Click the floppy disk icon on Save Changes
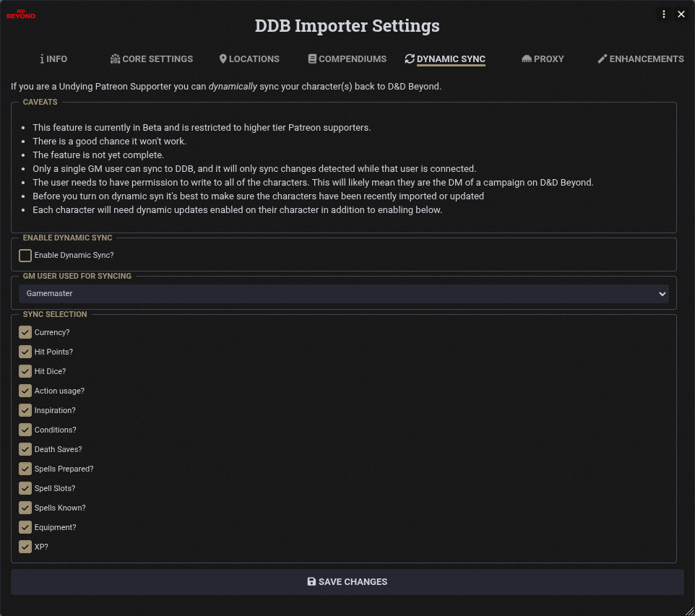This screenshot has height=616, width=695. pyautogui.click(x=311, y=581)
